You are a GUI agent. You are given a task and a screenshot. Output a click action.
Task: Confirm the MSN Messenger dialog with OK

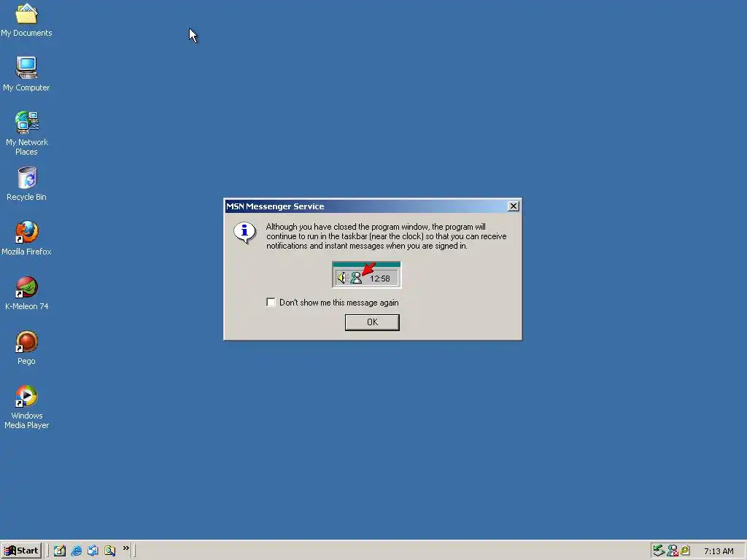pyautogui.click(x=372, y=322)
